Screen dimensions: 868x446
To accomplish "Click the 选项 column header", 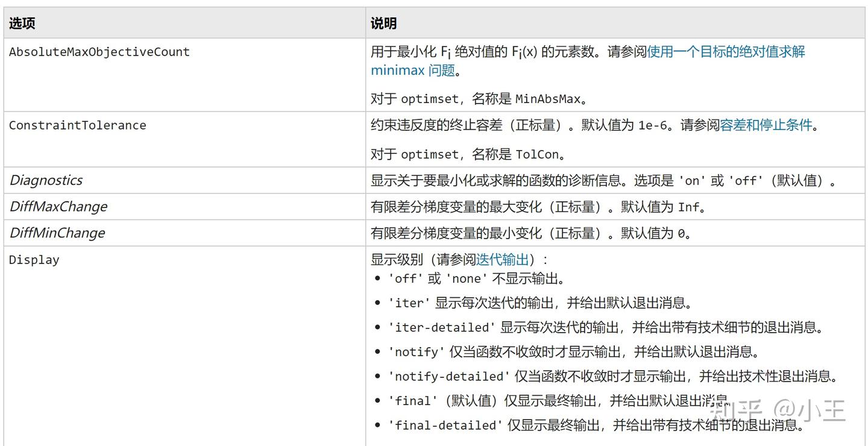I will pos(22,24).
